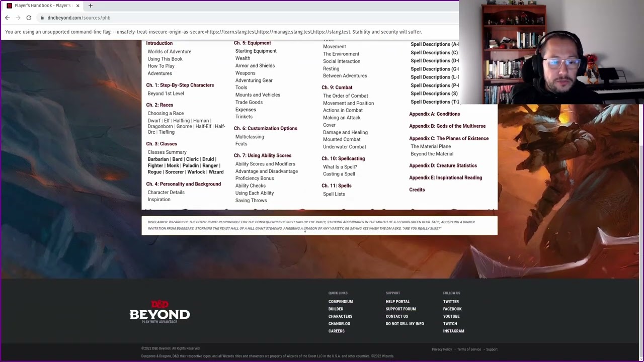Go to Builder in footer quick links

click(x=336, y=309)
